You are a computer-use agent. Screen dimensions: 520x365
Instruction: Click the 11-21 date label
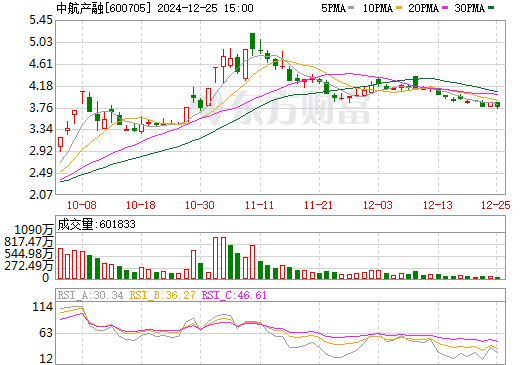[x=318, y=205]
